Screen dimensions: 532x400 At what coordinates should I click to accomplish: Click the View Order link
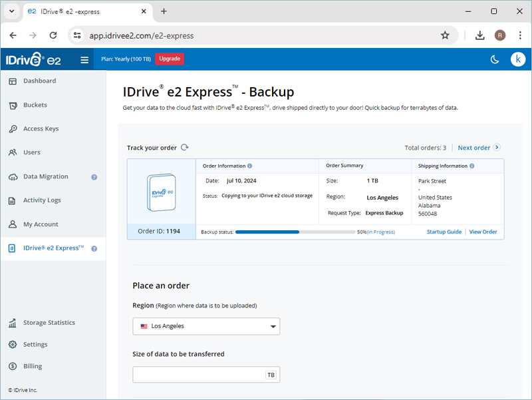tap(483, 232)
